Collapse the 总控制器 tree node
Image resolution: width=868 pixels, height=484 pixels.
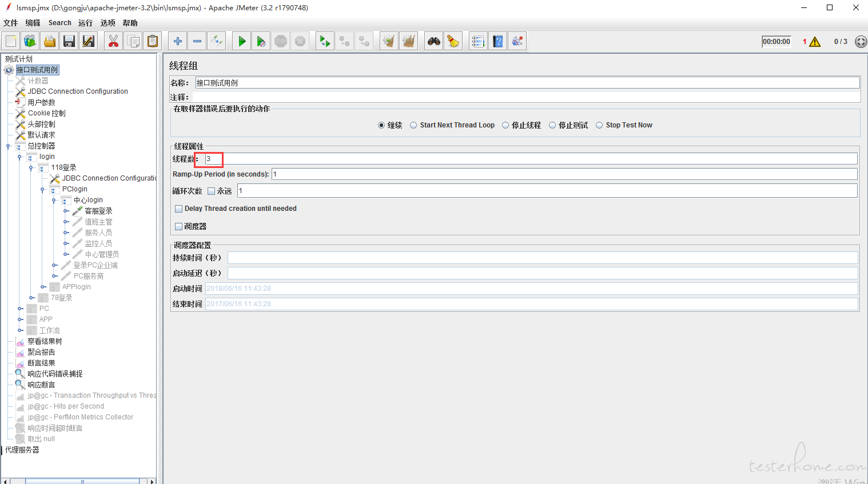click(x=9, y=146)
